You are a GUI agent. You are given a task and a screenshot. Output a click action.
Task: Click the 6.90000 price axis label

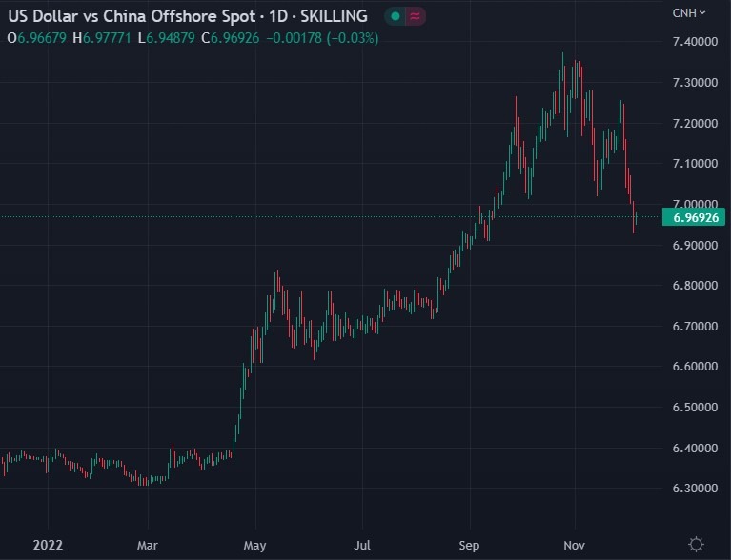pos(695,245)
